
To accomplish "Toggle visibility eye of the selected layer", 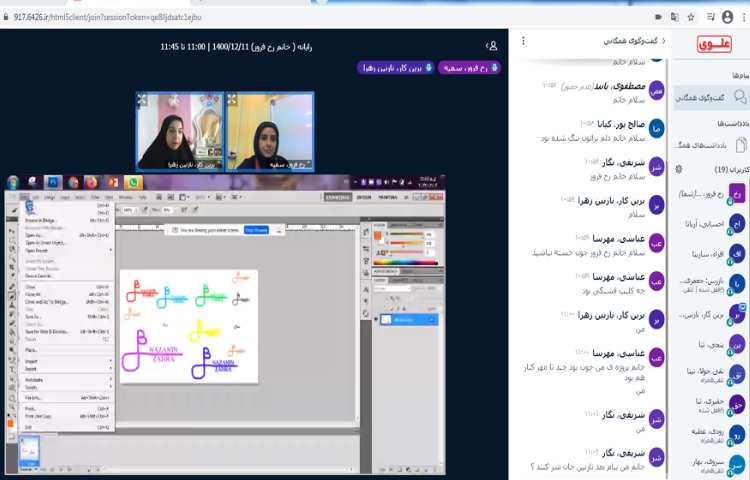I will point(376,319).
